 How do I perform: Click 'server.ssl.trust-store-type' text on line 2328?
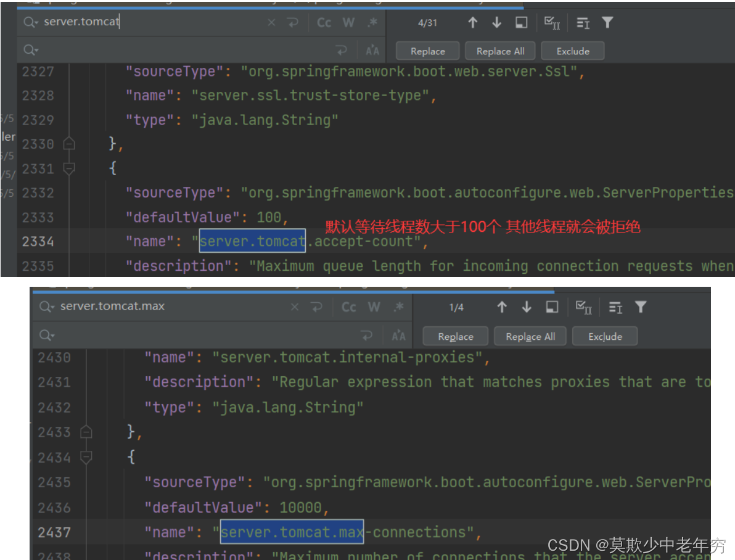[x=310, y=96]
